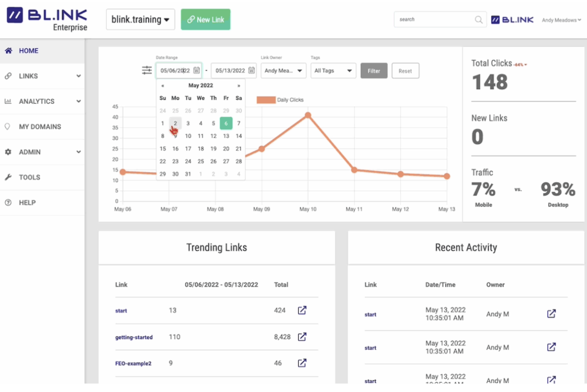The width and height of the screenshot is (587, 392).
Task: Open filter settings sliders icon
Action: 147,71
